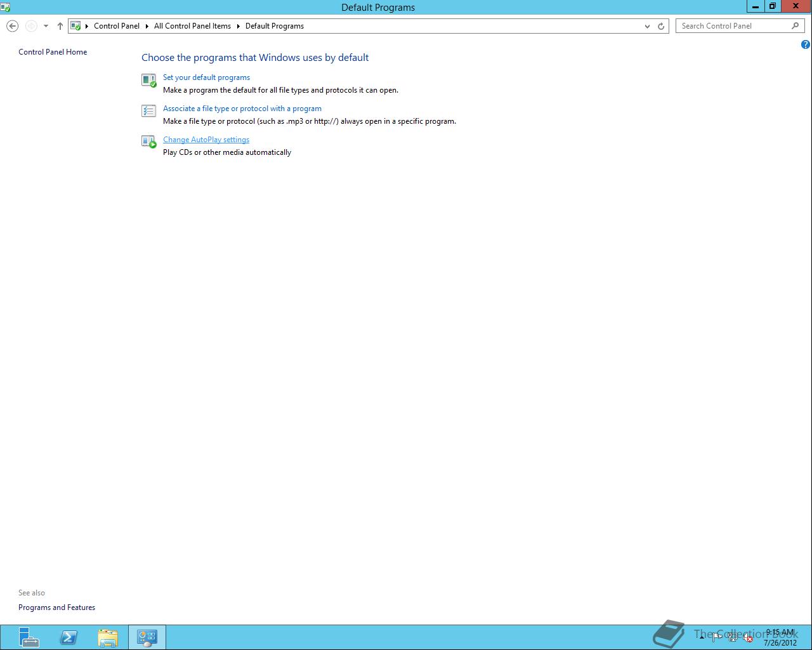Screen dimensions: 812x650
Task: Select the Control Panel taskbar button
Action: pos(147,637)
